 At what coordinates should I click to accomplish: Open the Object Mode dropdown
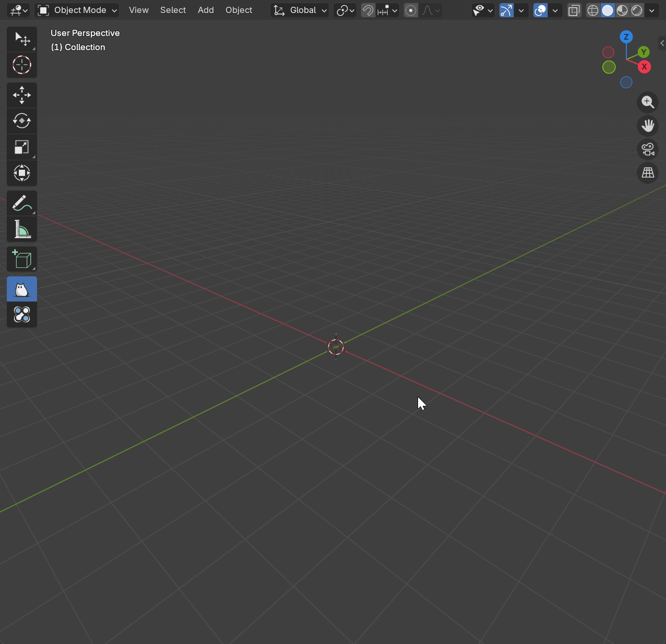(x=77, y=10)
